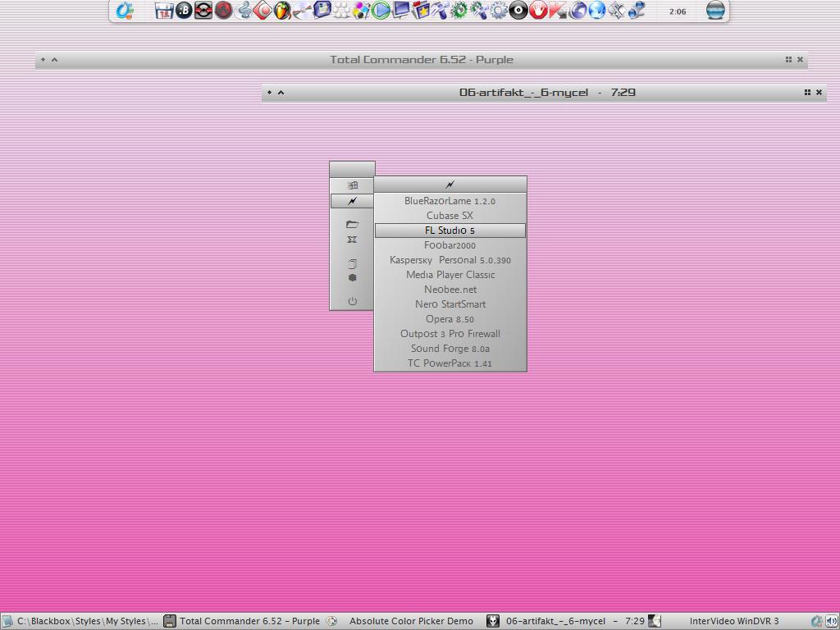840x630 pixels.
Task: Click the two blue spheres dock icon
Action: 636,10
